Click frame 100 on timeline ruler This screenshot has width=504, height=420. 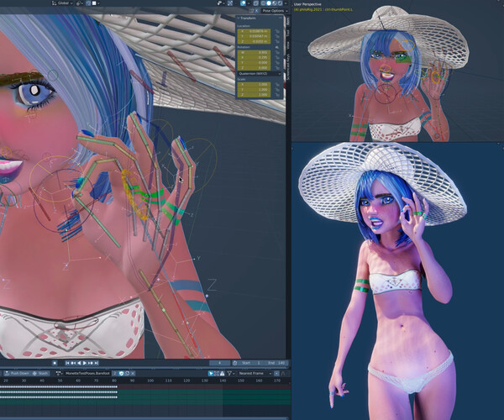point(150,381)
